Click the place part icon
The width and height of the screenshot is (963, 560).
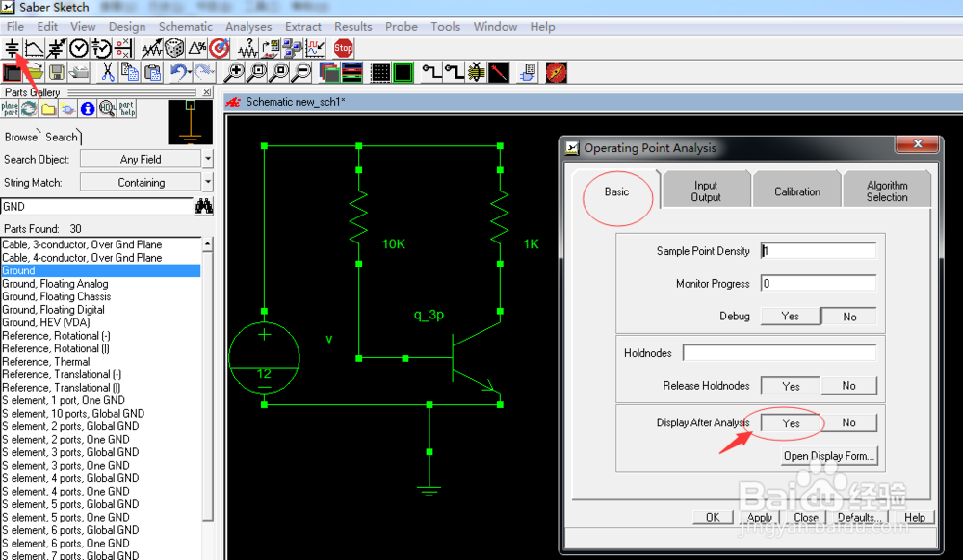[x=10, y=109]
